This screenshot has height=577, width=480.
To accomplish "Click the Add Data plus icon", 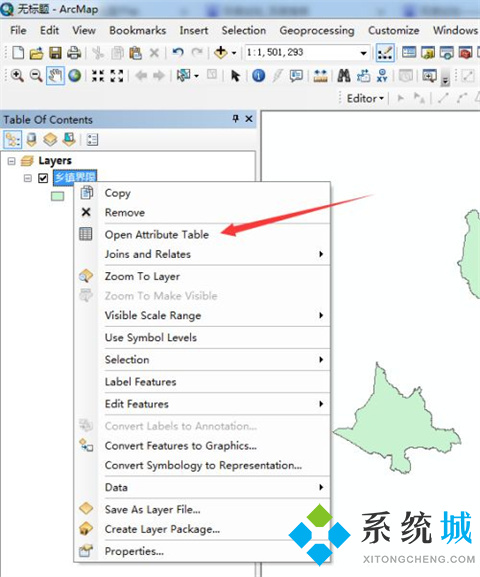I will point(221,53).
